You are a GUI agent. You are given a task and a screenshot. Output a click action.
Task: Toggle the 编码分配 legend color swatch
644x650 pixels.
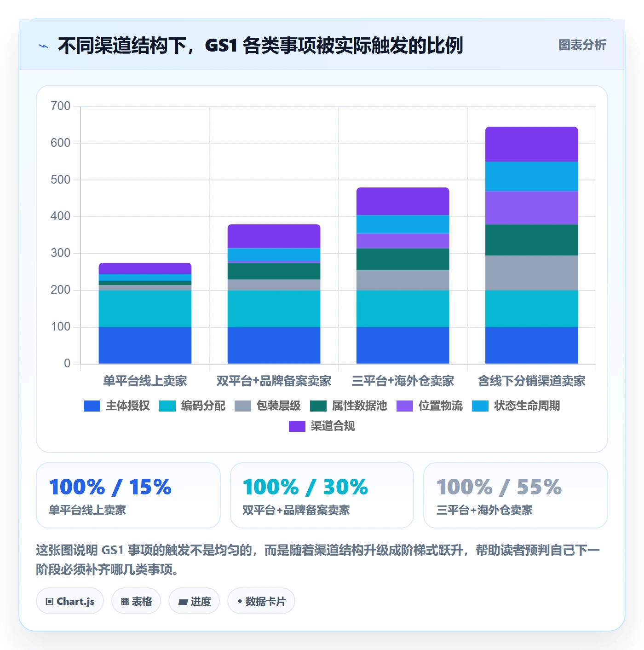pos(167,406)
